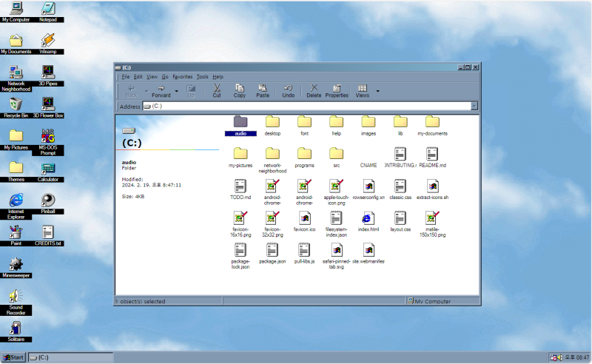Select the my-documents folder
The height and width of the screenshot is (364, 592).
click(433, 126)
